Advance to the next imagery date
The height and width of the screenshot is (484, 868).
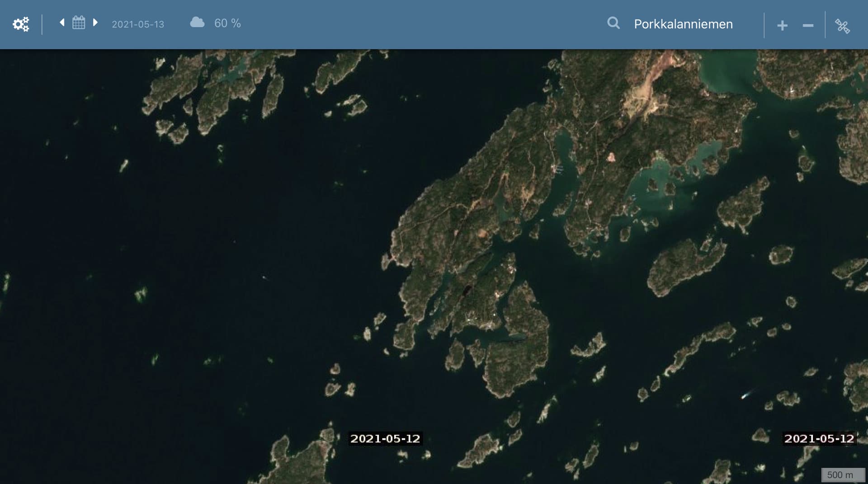[95, 23]
